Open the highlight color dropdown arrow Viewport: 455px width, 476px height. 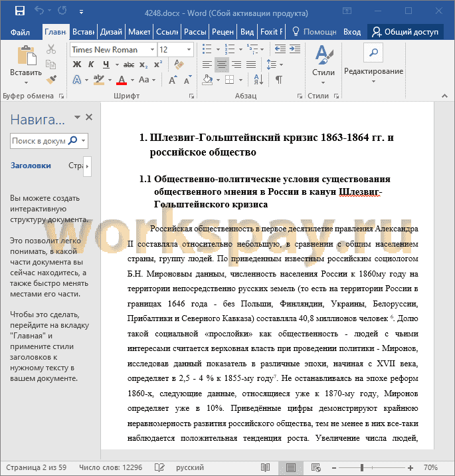point(110,80)
